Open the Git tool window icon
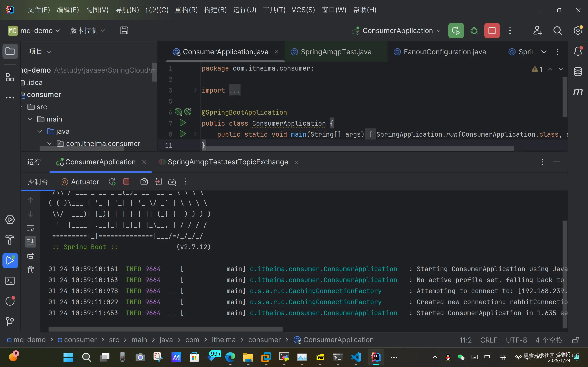 pos(10,321)
